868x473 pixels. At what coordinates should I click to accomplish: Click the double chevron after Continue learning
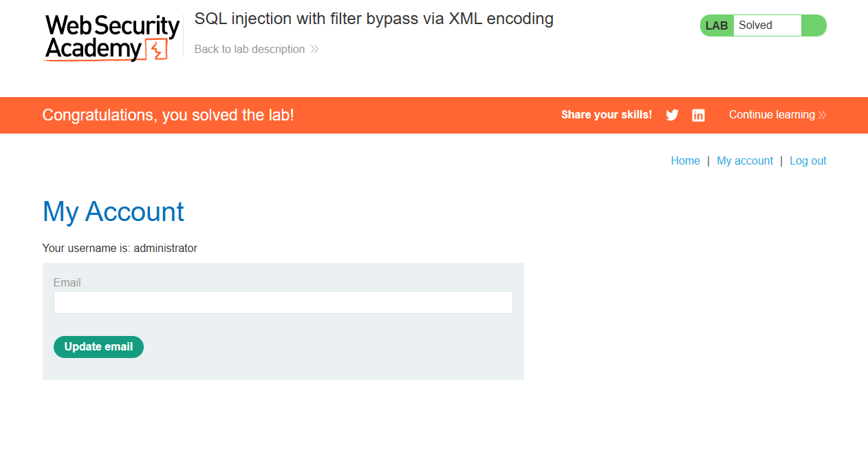[822, 115]
